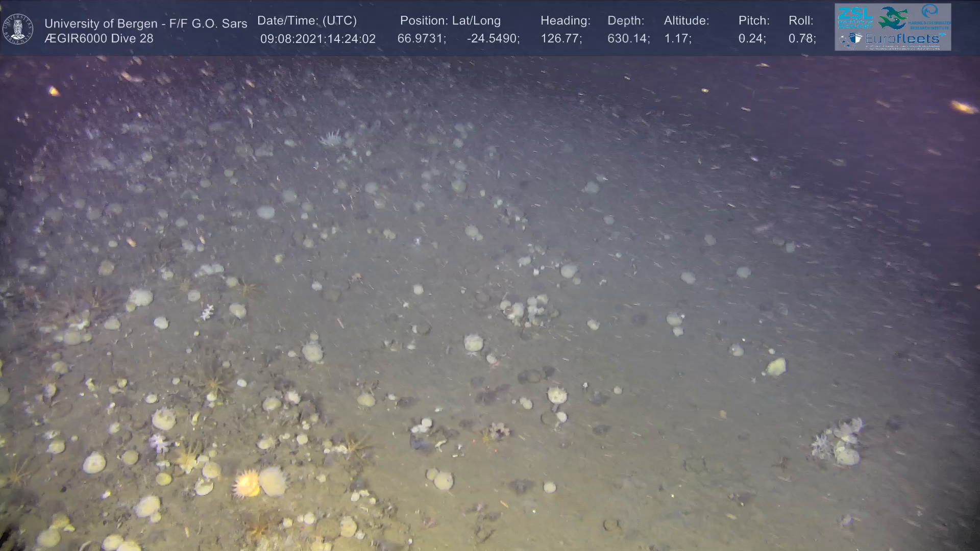The height and width of the screenshot is (551, 980).
Task: Click the Position: Lat/Long label
Action: [x=450, y=21]
